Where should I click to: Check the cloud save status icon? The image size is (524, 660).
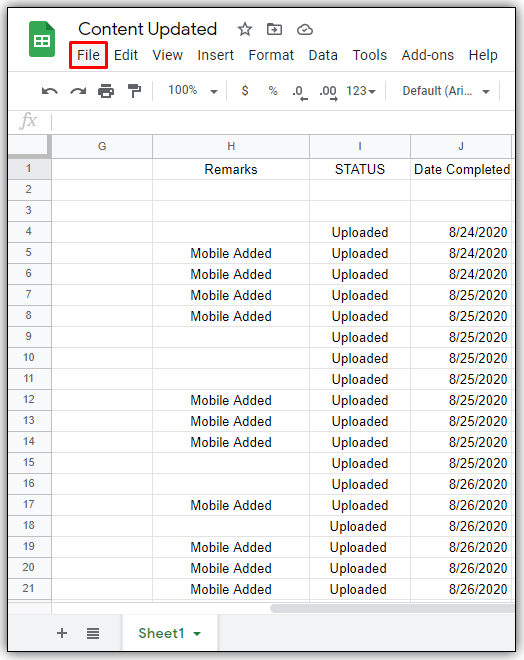click(x=305, y=30)
